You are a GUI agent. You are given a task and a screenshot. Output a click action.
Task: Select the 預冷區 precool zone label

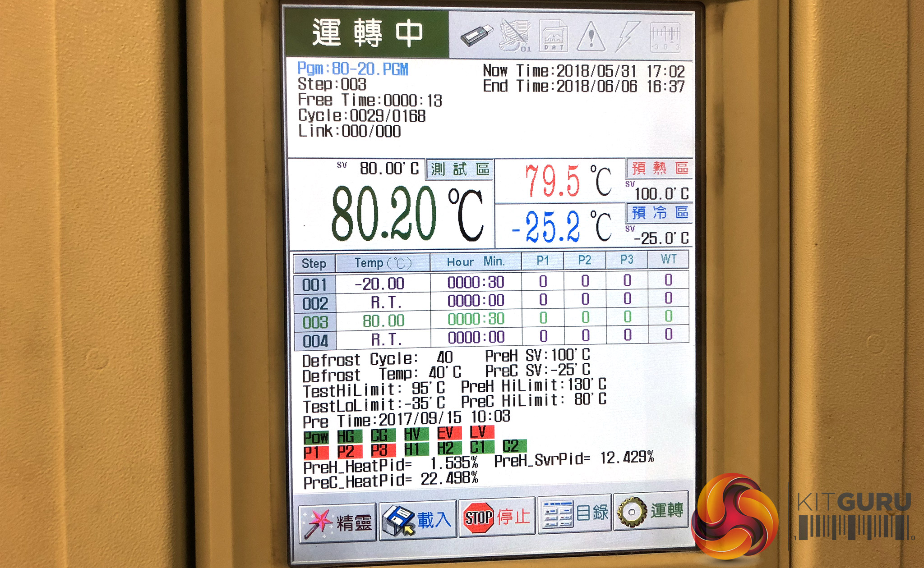(659, 212)
